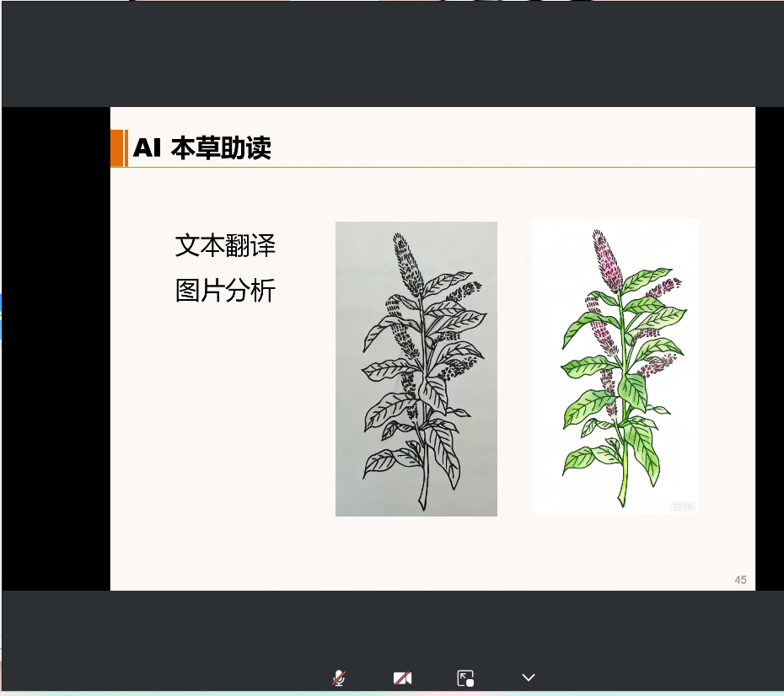Select the "文本翻译" text on the slide
This screenshot has width=784, height=696.
pos(225,246)
